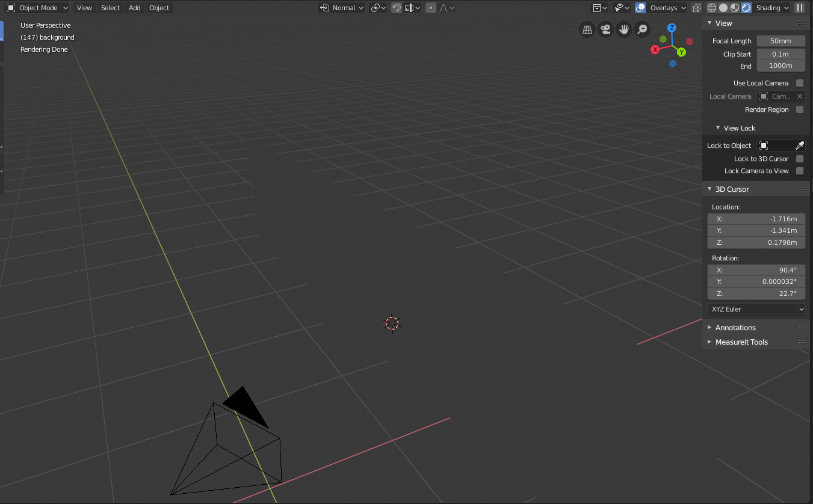Screen dimensions: 813x504
Task: Select rendered shading mode icon
Action: 746,8
